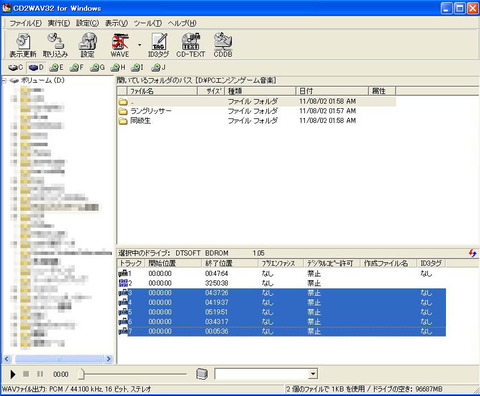The image size is (480, 396).
Task: Click the ID3タグ column header
Action: (x=431, y=263)
